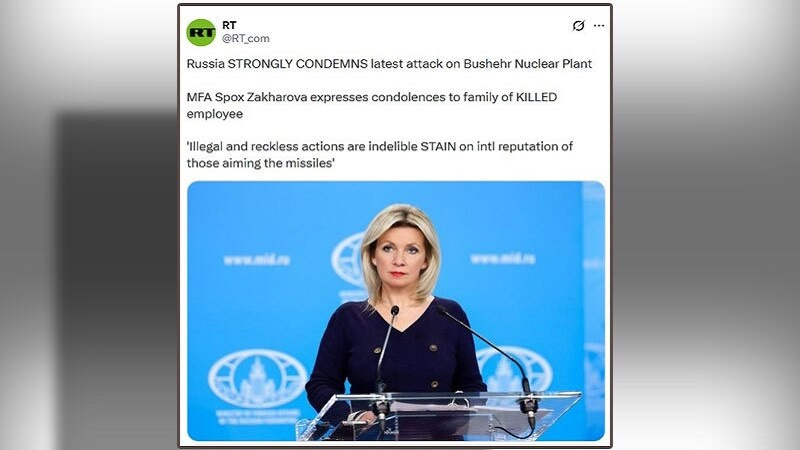
Task: Click the ministry emblem at photo bottom-left
Action: 258,379
